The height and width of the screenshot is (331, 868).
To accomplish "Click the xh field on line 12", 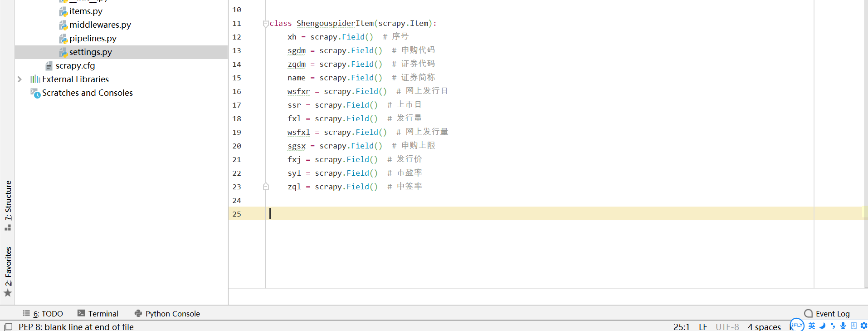I will 292,37.
